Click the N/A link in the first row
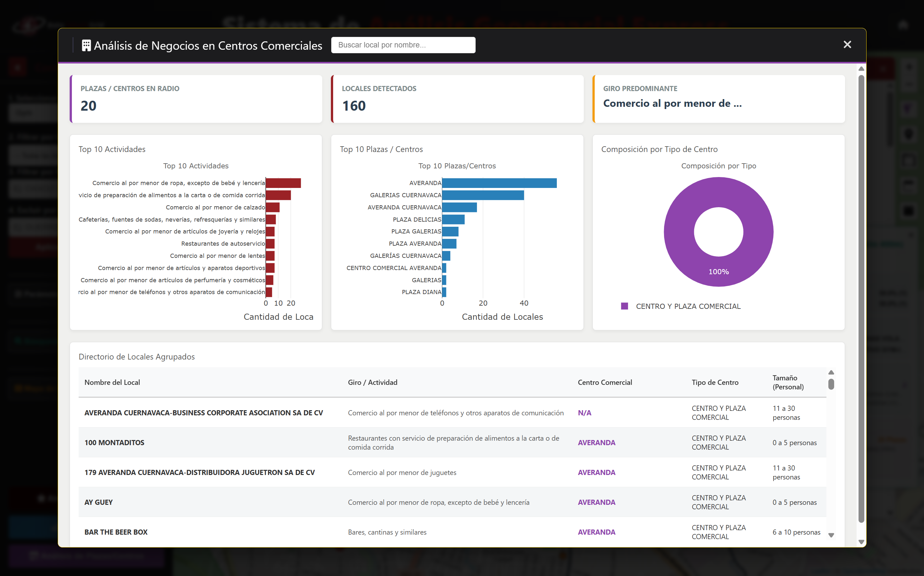This screenshot has width=924, height=576. [x=584, y=412]
